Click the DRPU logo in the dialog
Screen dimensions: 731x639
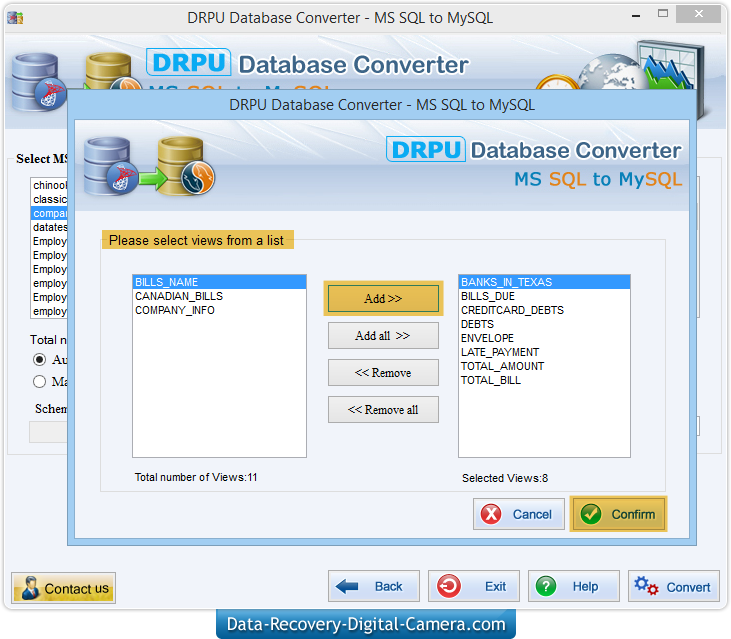[x=426, y=149]
